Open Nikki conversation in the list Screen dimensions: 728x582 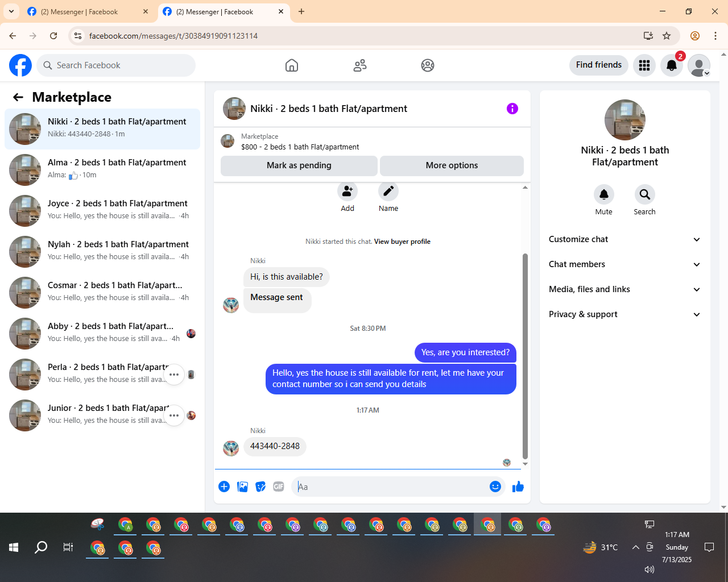coord(102,129)
